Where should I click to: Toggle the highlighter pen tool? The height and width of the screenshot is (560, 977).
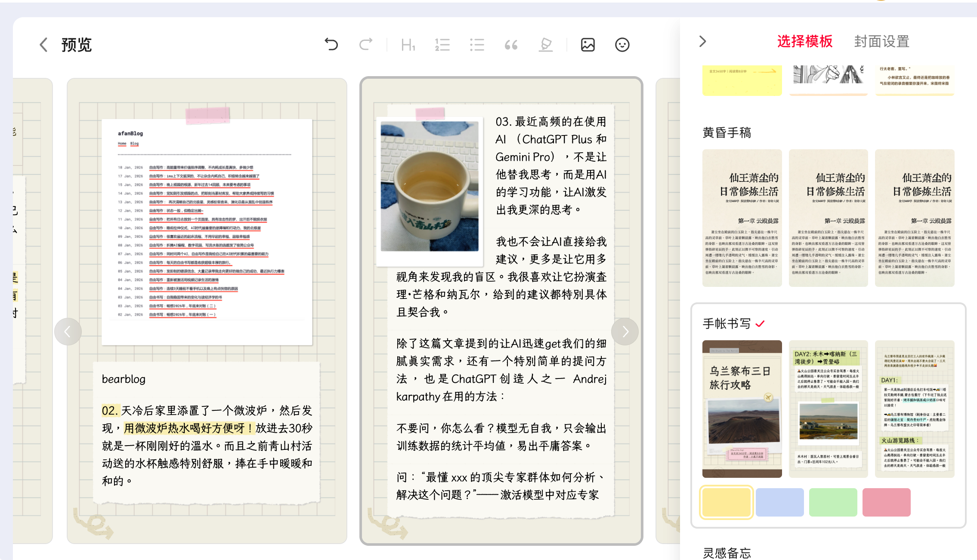[x=546, y=44]
